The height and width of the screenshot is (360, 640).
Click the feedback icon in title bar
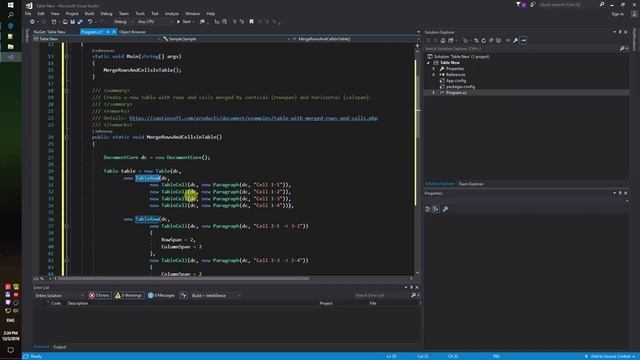(533, 4)
